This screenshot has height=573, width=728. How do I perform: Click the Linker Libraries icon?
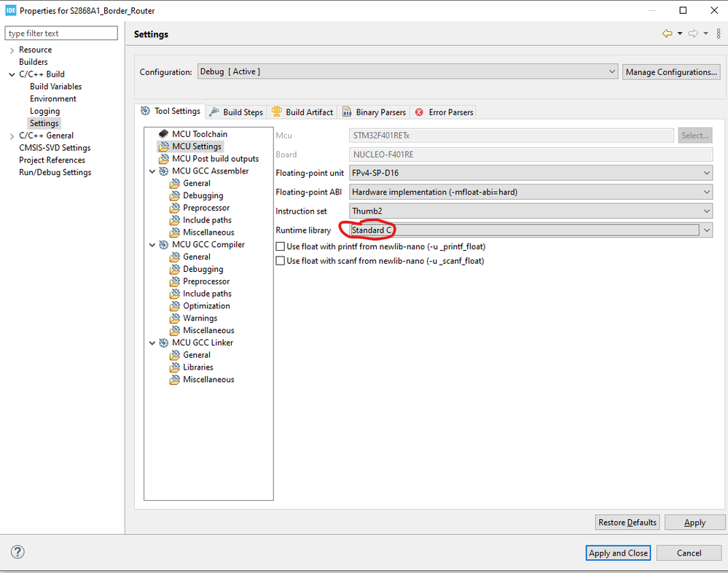coord(175,367)
